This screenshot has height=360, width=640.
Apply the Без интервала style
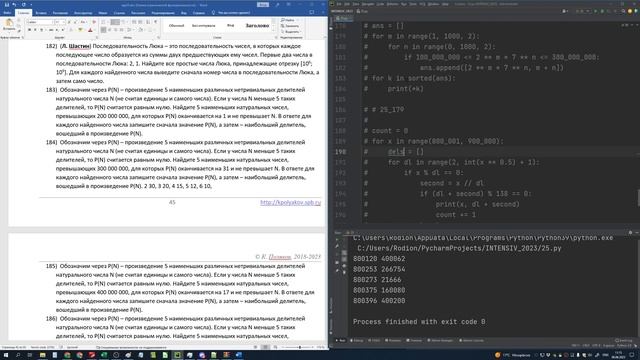pos(203,25)
